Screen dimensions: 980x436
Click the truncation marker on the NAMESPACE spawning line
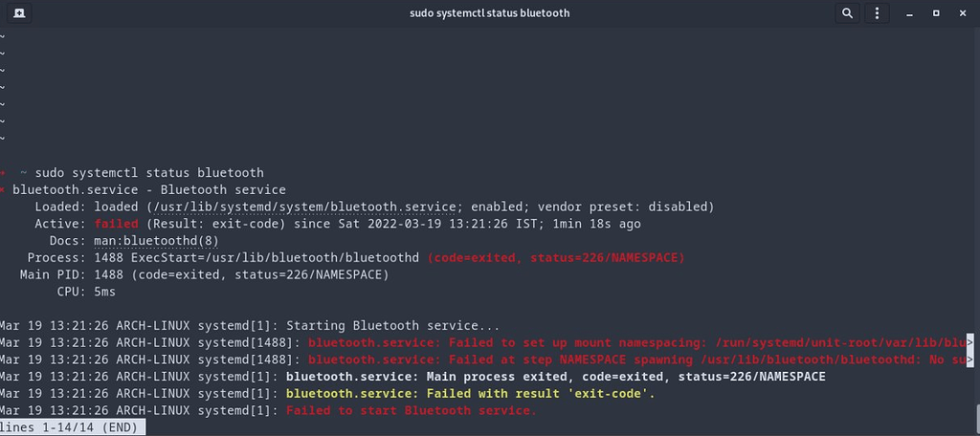click(970, 360)
